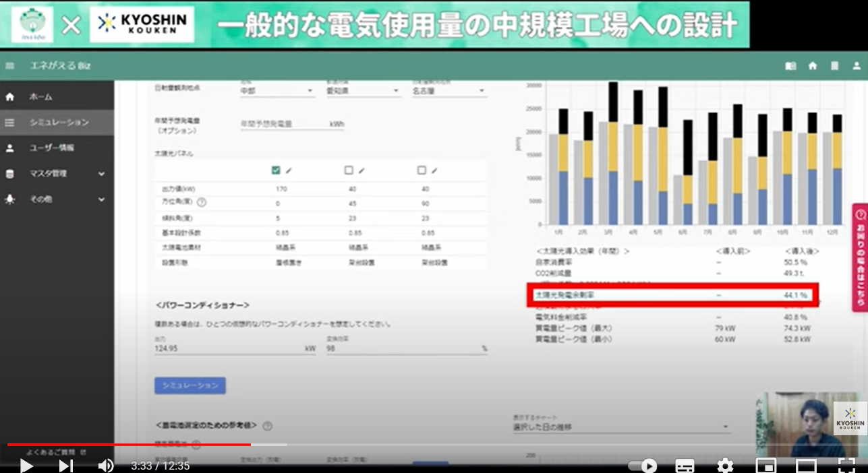868x473 pixels.
Task: Skip to the next video
Action: (x=65, y=466)
